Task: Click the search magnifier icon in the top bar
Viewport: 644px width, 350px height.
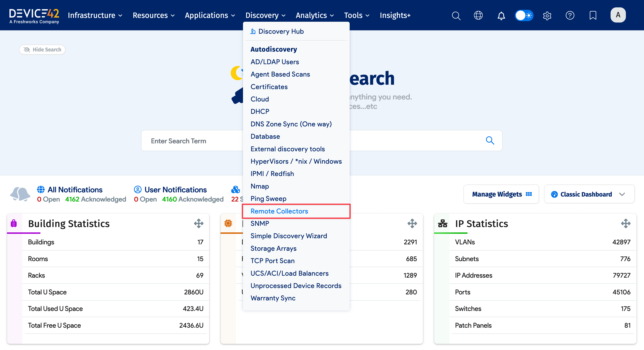Action: 456,16
